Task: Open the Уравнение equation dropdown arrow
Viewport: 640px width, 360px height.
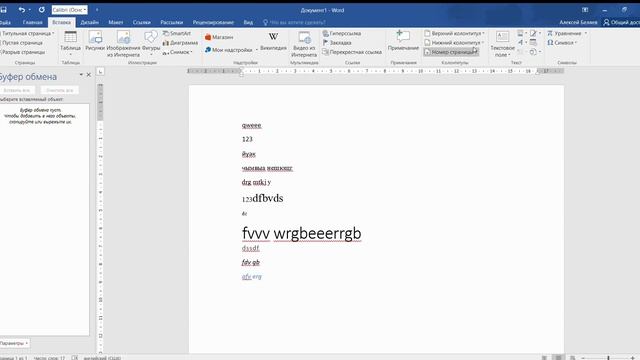Action: click(586, 33)
